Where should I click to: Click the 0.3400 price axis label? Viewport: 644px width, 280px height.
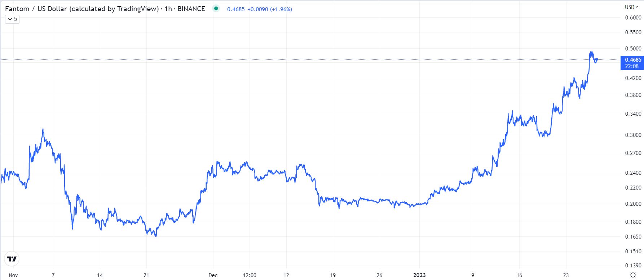(633, 114)
